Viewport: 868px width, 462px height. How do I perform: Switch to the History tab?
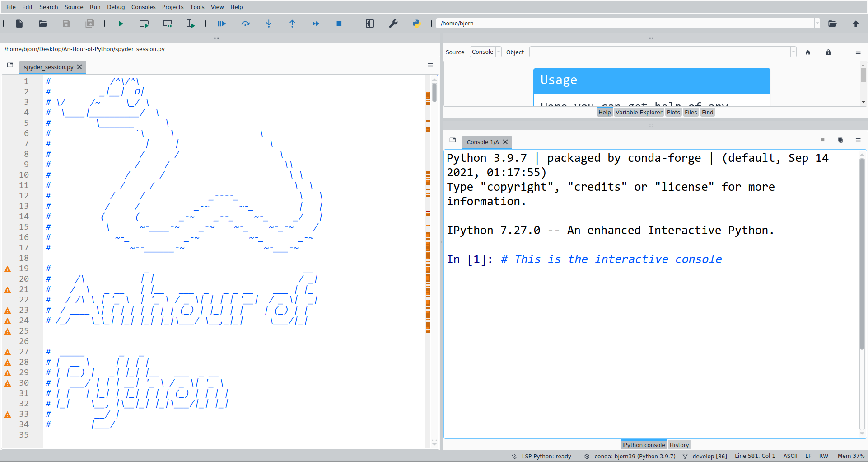click(x=679, y=445)
